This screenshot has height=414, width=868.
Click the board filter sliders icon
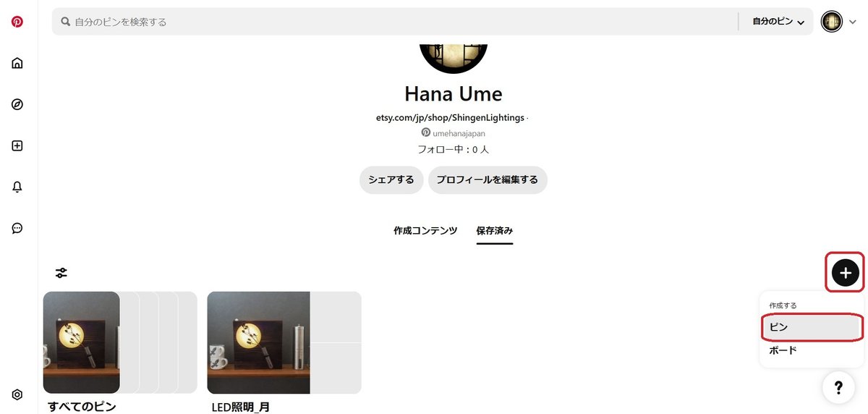tap(61, 273)
